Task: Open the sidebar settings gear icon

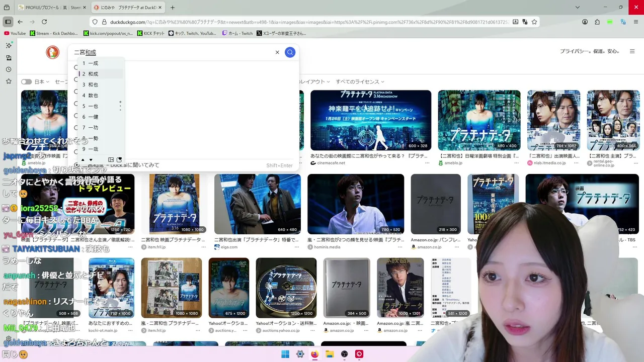Action: pyautogui.click(x=9, y=338)
